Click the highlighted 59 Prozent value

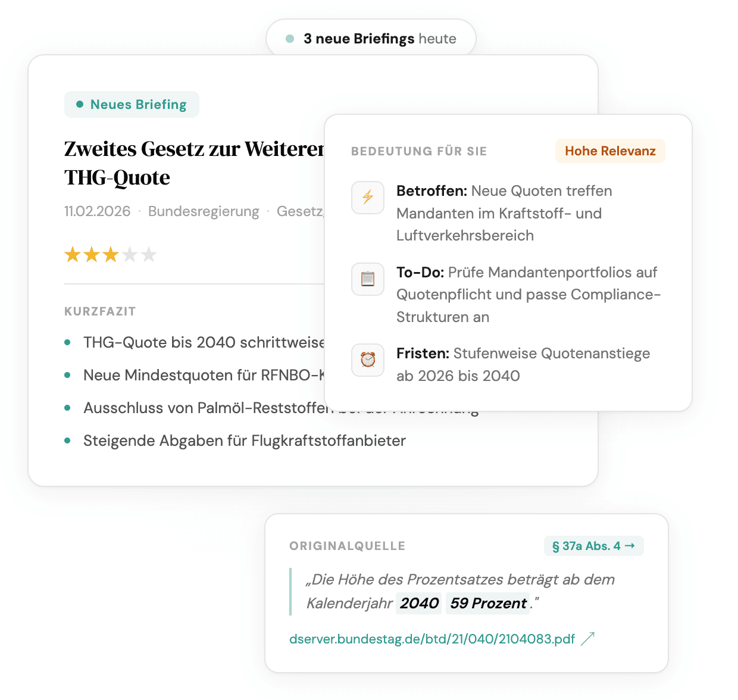pyautogui.click(x=487, y=603)
